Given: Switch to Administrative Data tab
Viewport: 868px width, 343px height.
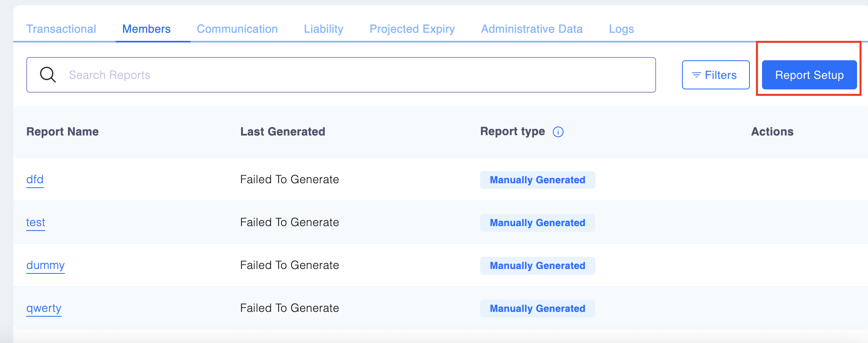Looking at the screenshot, I should 532,29.
